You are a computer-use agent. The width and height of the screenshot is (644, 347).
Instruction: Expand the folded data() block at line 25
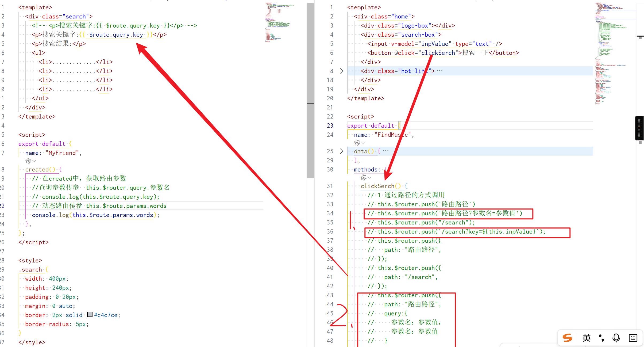click(341, 151)
